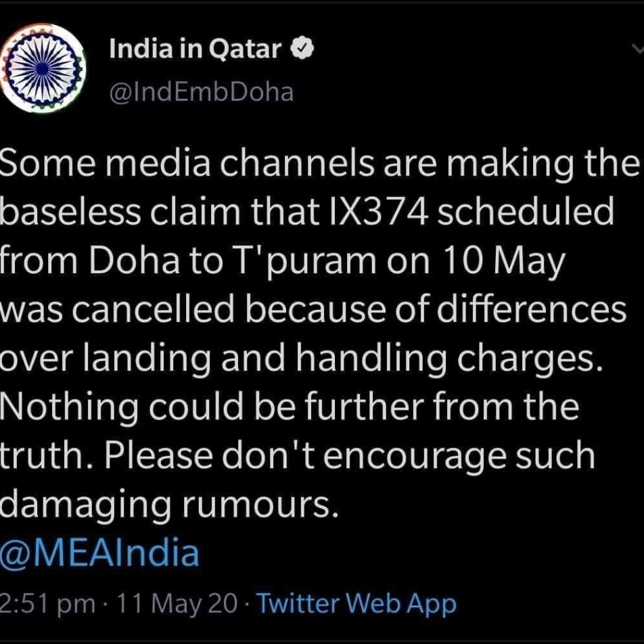Click the word T'puram in tweet

[305, 261]
